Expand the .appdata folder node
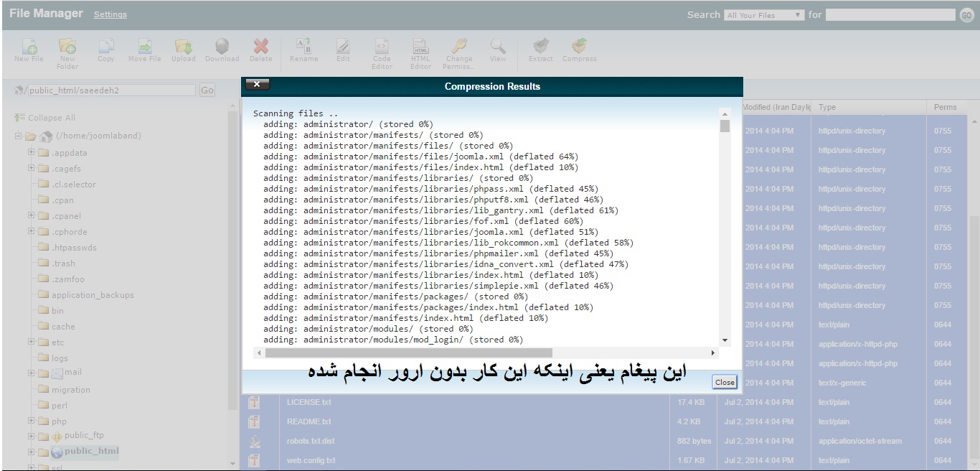 pos(32,152)
